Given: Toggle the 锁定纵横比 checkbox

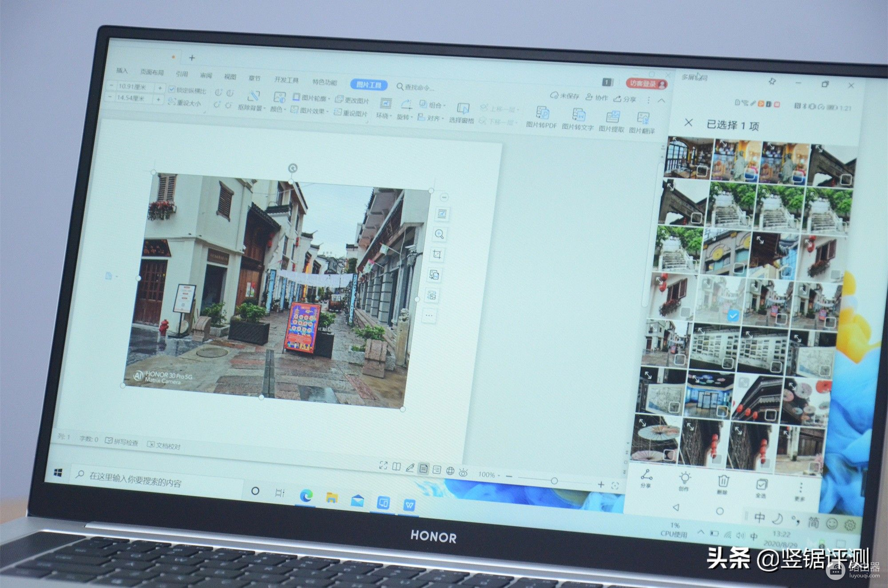Looking at the screenshot, I should [x=172, y=89].
